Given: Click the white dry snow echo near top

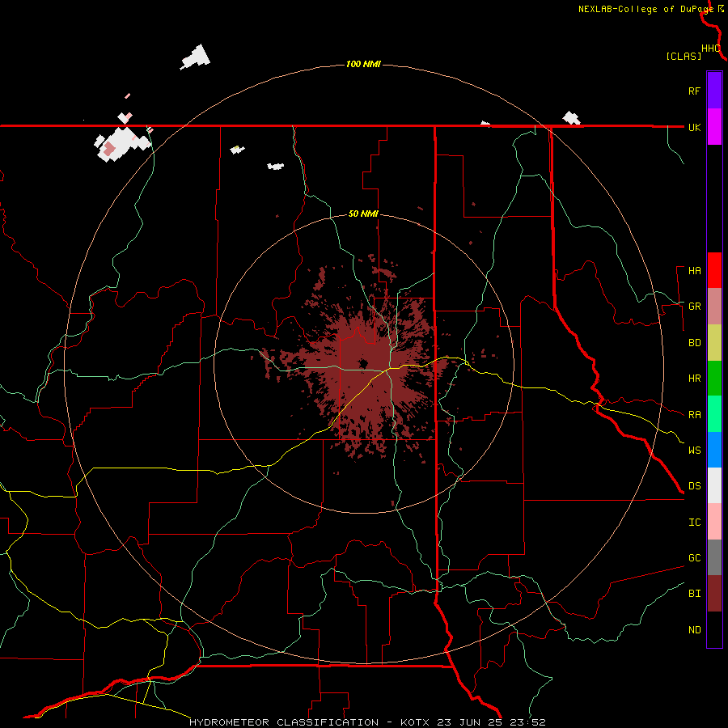Looking at the screenshot, I should [196, 57].
